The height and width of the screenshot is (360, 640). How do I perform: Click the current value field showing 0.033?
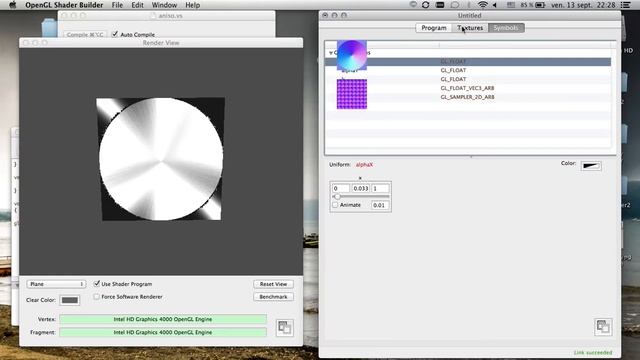(x=361, y=188)
